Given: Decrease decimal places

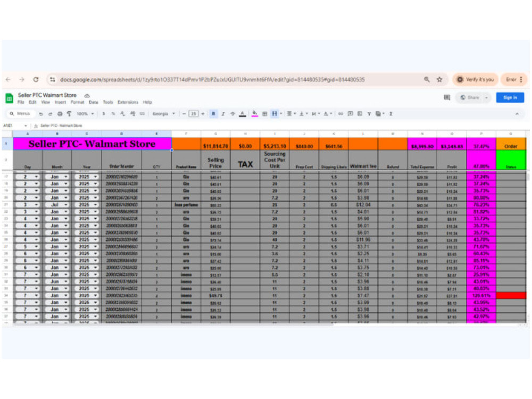Looking at the screenshot, I should tap(122, 114).
